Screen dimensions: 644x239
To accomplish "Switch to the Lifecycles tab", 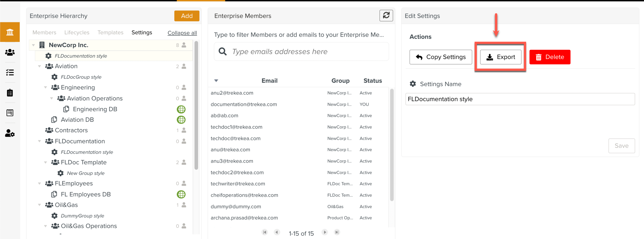I will coord(77,32).
